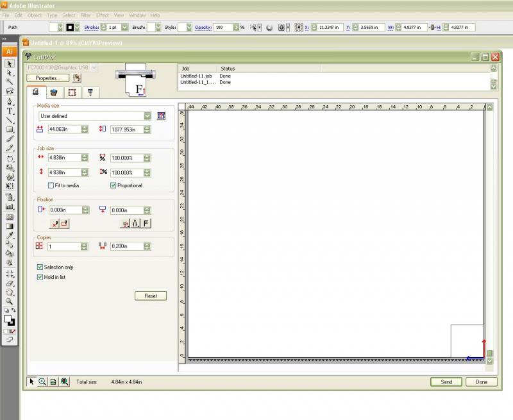Toggle the Fit to media checkbox

51,185
